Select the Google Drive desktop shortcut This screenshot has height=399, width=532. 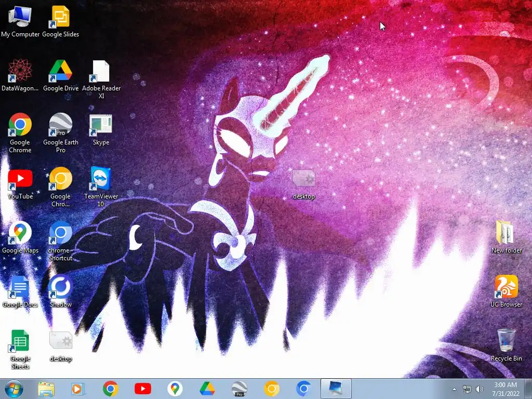[60, 75]
